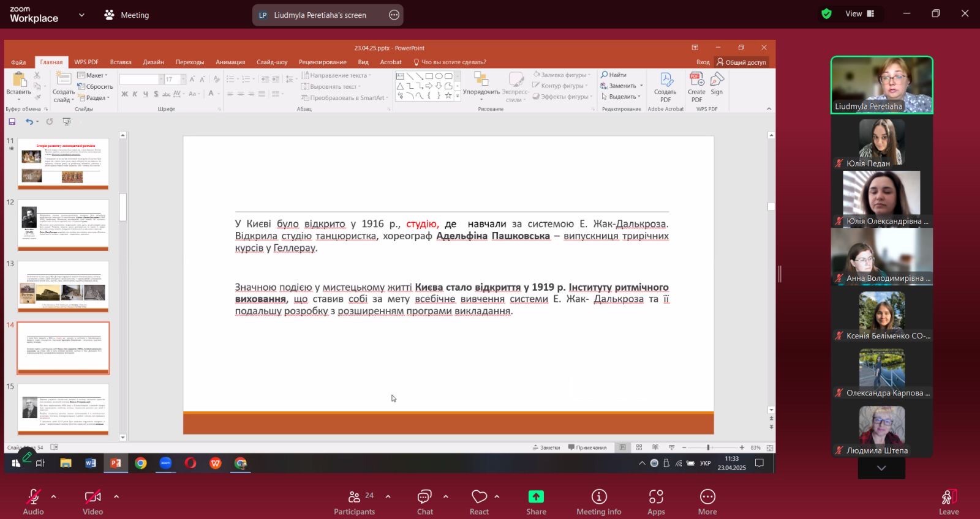This screenshot has width=980, height=519.
Task: Click the green security shield icon
Action: click(x=826, y=13)
